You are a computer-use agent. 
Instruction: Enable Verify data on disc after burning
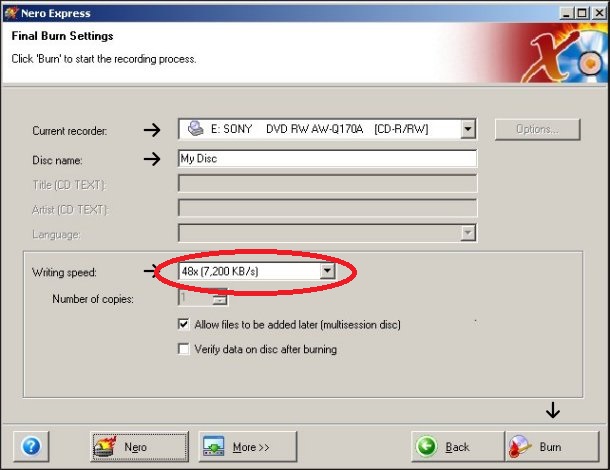(184, 349)
